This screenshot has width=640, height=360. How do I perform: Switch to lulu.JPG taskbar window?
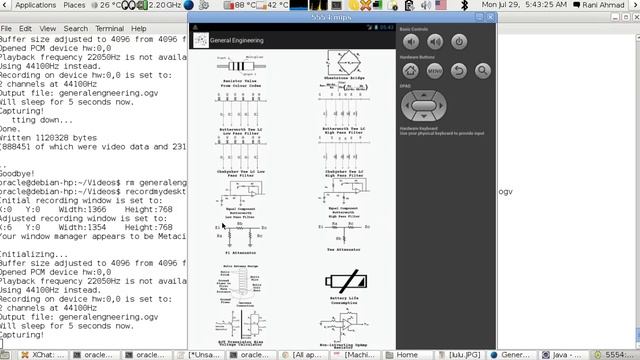[x=460, y=355]
